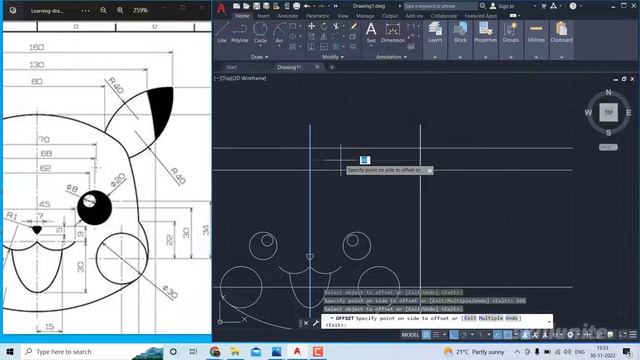This screenshot has width=640, height=360.
Task: Add new drawing tab with plus button
Action: click(x=332, y=67)
